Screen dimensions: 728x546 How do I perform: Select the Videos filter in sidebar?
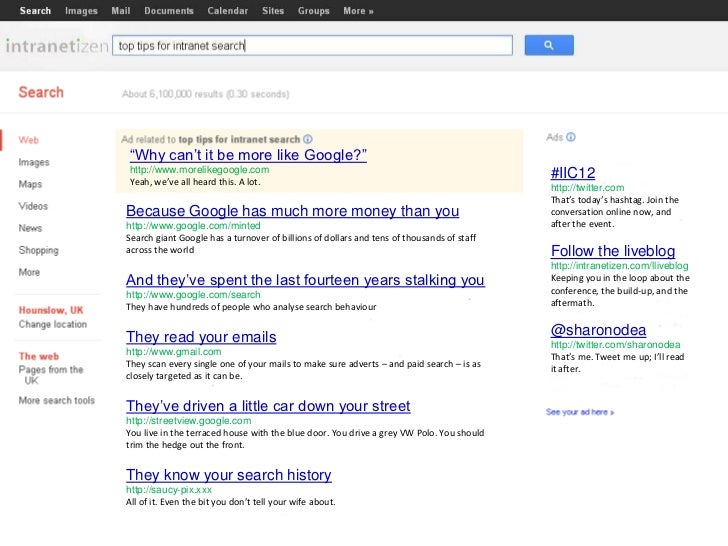pyautogui.click(x=33, y=206)
